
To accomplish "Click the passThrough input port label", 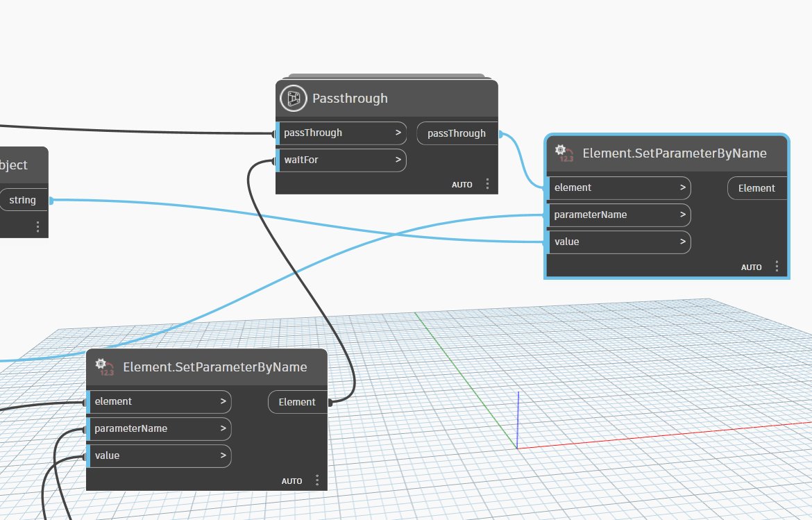I will [313, 133].
